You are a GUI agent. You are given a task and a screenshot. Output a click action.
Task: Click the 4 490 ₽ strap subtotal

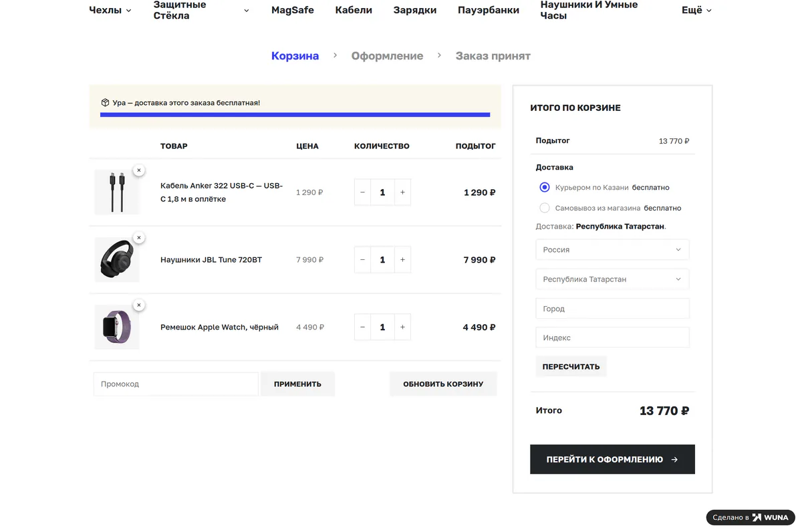[479, 327]
